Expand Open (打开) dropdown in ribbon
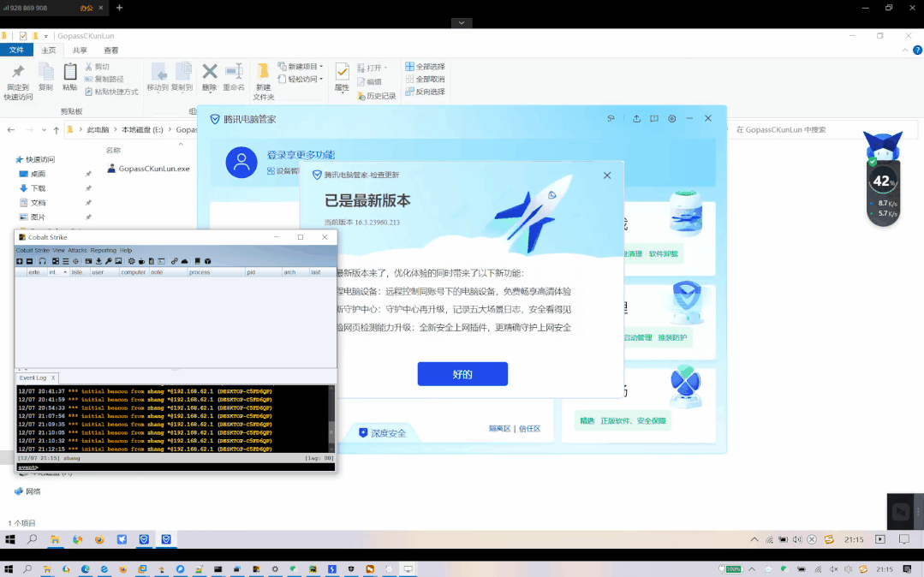924x577 pixels. pos(385,68)
